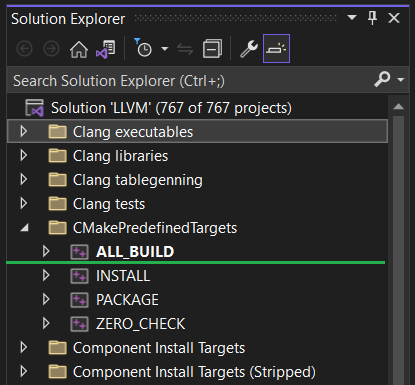415x385 pixels.
Task: Click the Forward navigation arrow
Action: pyautogui.click(x=51, y=49)
